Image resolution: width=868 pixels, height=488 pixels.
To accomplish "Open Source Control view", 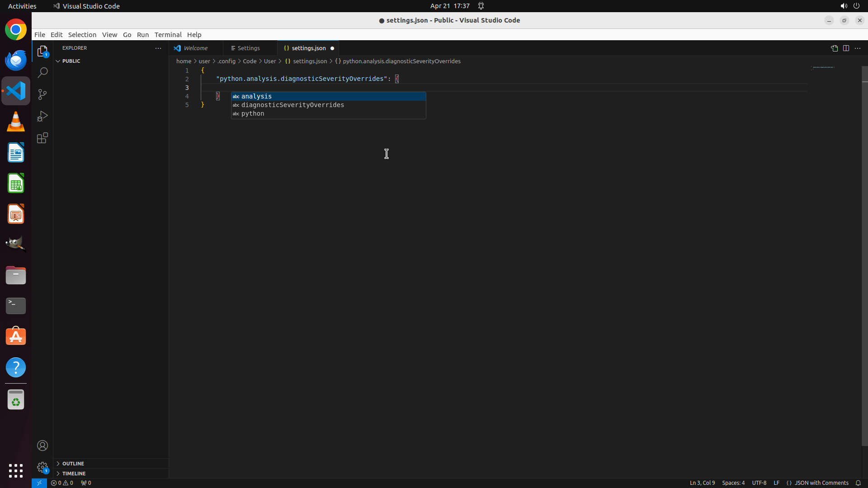I will [x=42, y=94].
